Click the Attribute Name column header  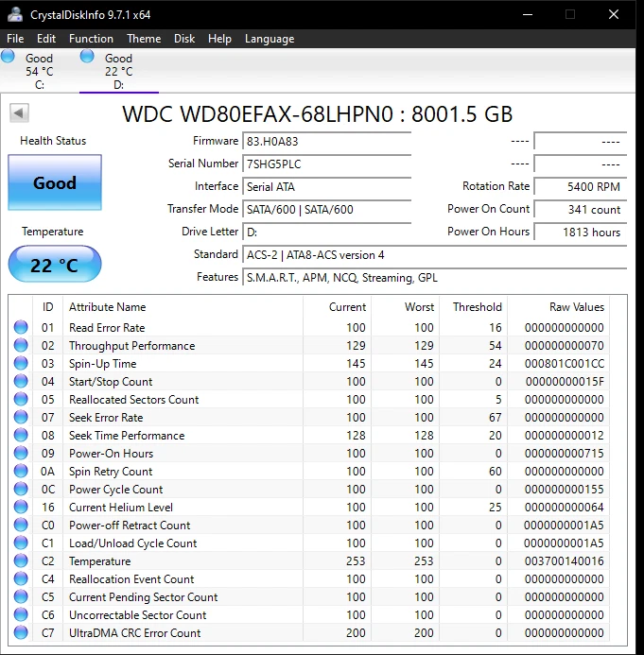[x=183, y=307]
